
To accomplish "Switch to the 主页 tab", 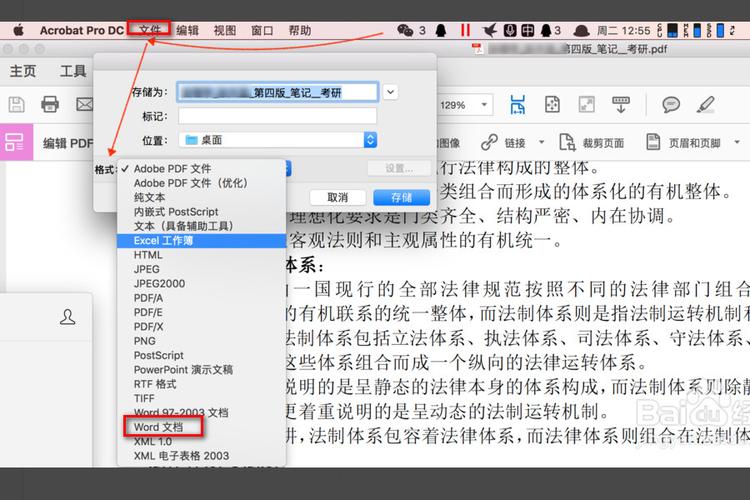I will pos(22,71).
